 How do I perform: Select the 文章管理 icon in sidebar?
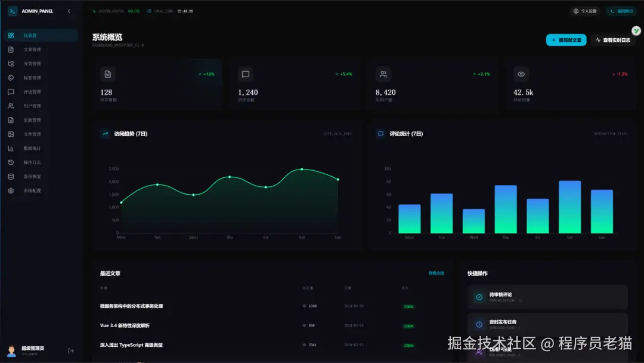coord(10,49)
